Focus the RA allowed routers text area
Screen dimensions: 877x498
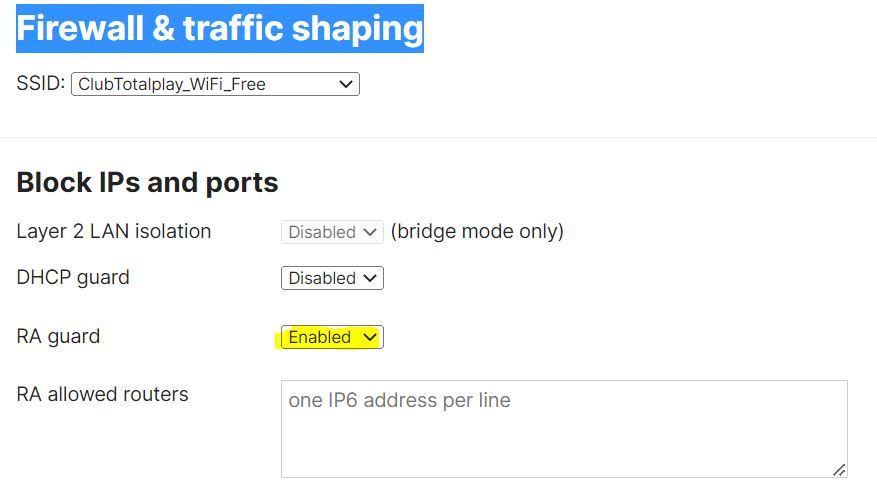[564, 429]
